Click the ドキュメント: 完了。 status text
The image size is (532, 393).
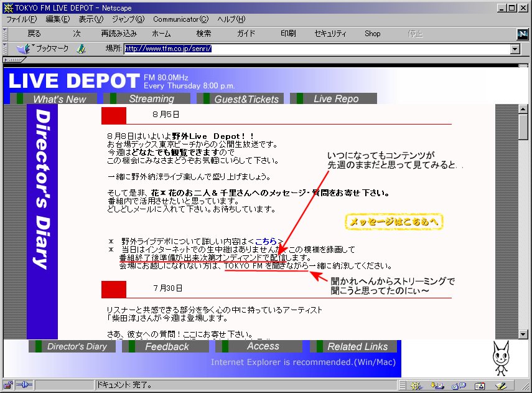(124, 385)
